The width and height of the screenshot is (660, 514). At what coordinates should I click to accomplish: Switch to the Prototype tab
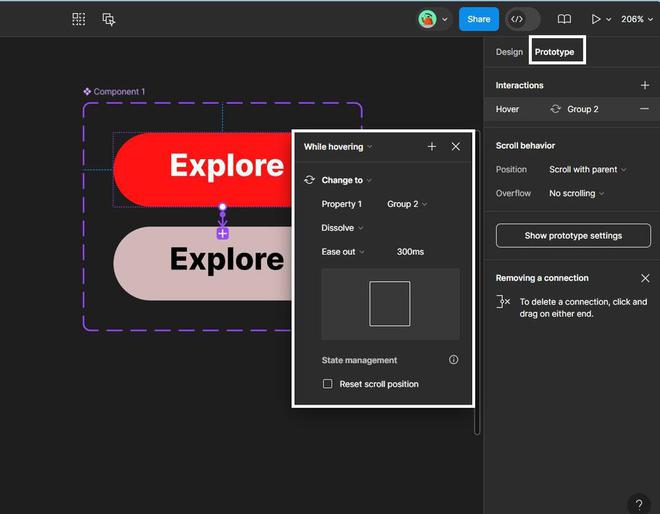554,52
